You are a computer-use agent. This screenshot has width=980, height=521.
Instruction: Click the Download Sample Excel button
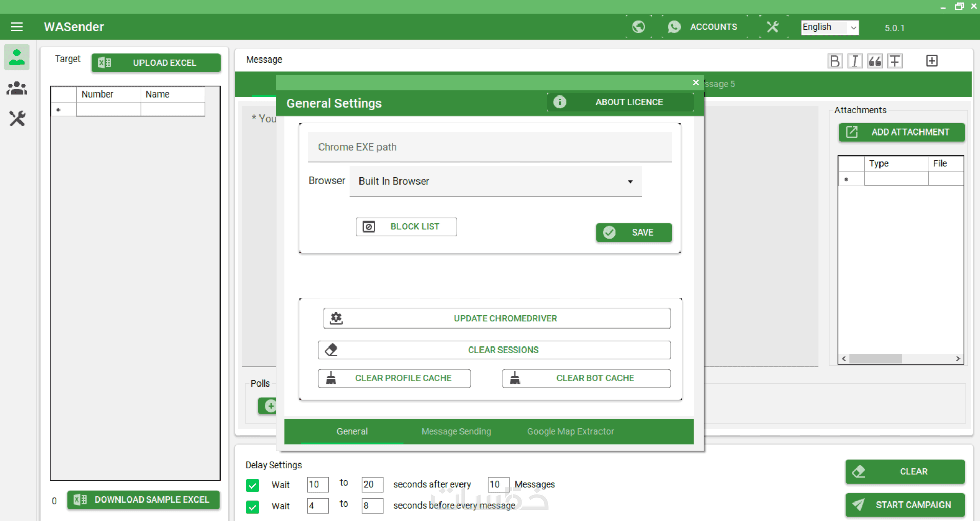[144, 499]
